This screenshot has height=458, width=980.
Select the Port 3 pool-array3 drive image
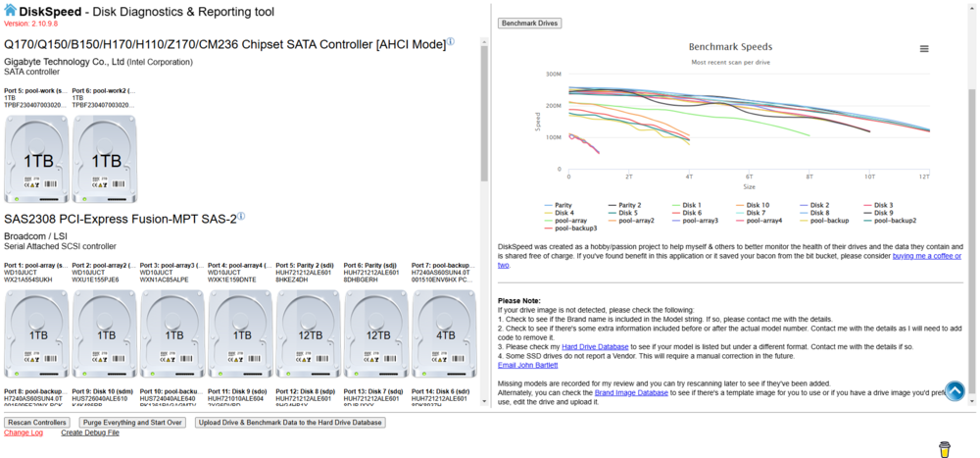[173, 334]
